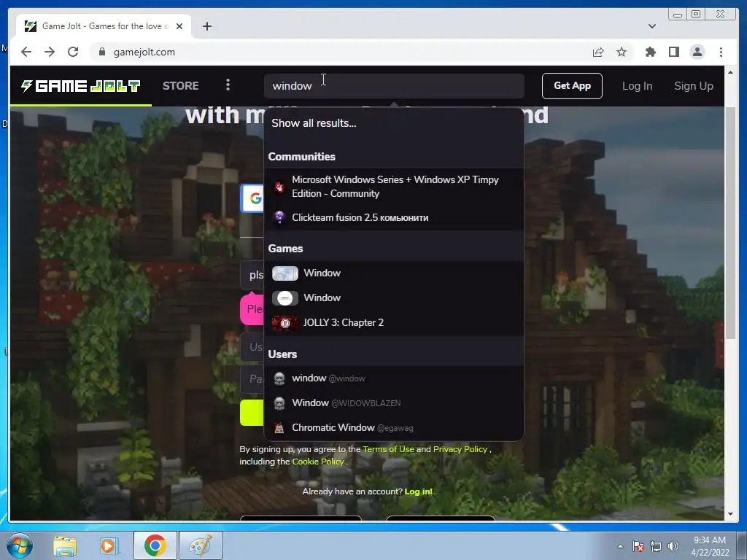The image size is (747, 560).
Task: Open user Window @WIDOWBLAZEN
Action: pos(394,403)
